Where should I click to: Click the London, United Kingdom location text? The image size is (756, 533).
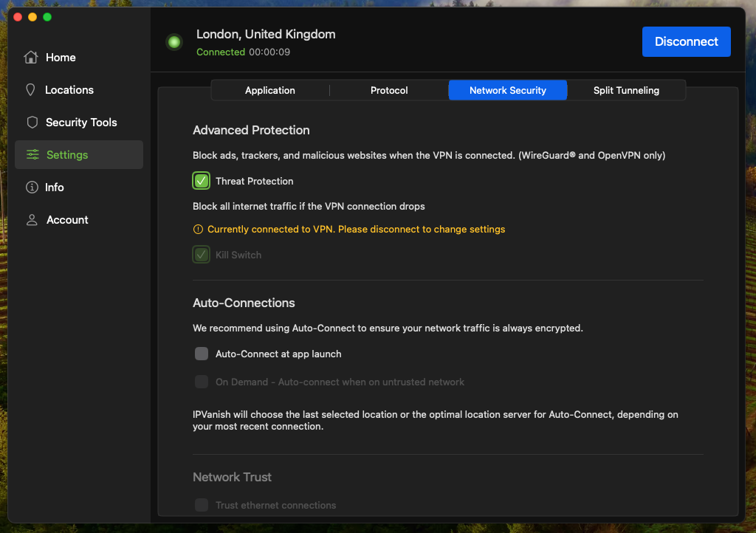coord(266,34)
